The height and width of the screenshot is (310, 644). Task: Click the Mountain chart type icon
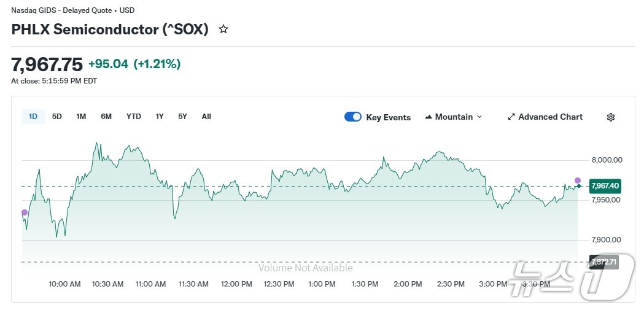click(x=428, y=117)
